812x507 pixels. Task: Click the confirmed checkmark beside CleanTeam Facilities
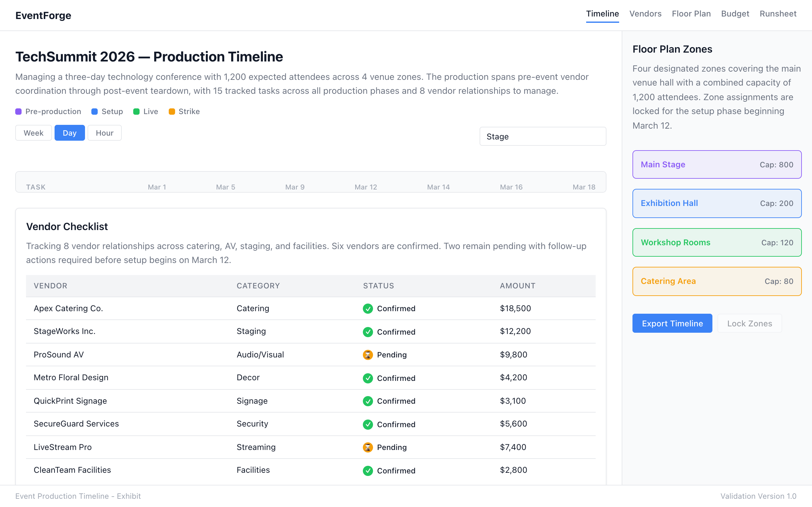tap(368, 471)
